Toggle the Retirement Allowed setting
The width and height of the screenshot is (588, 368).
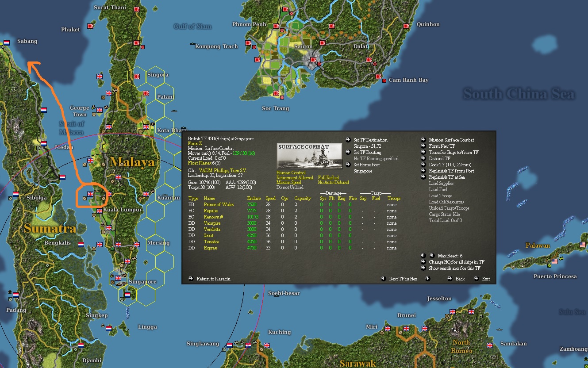tap(294, 177)
